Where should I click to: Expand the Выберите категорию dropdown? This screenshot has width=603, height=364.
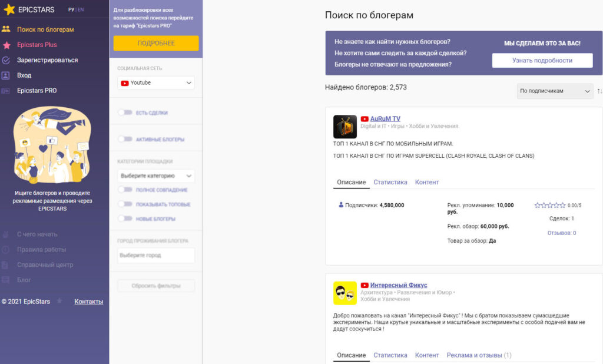(156, 176)
